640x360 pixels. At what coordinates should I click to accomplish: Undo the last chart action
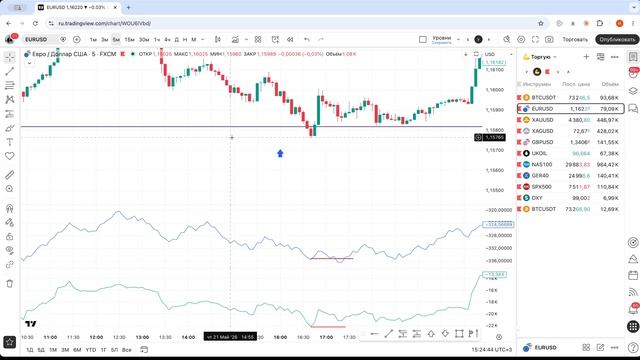pyautogui.click(x=307, y=40)
